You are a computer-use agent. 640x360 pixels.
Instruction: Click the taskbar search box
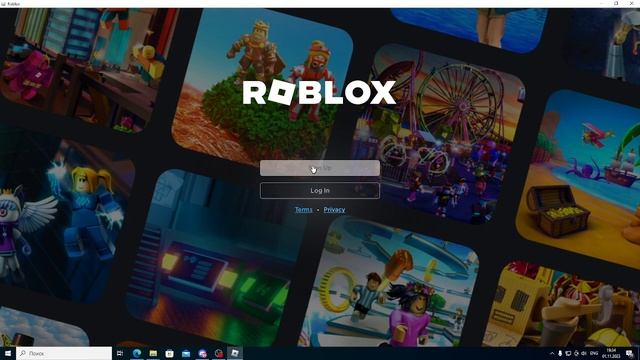tap(64, 353)
